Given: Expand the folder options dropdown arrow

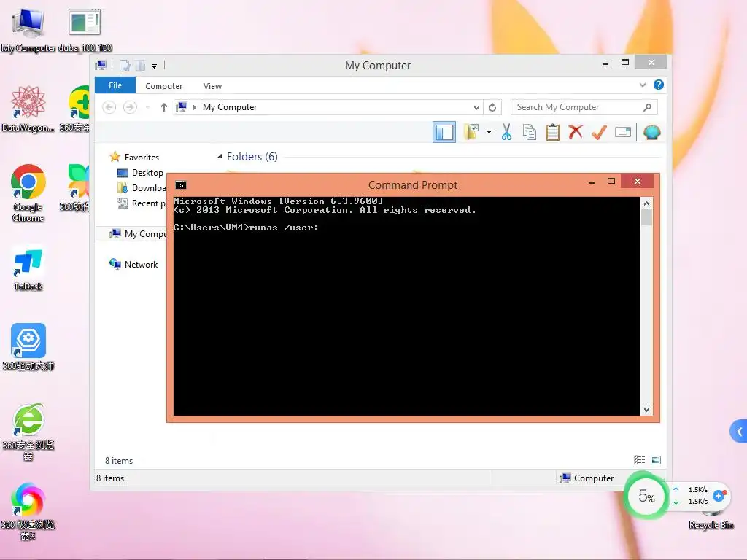Looking at the screenshot, I should pos(489,132).
